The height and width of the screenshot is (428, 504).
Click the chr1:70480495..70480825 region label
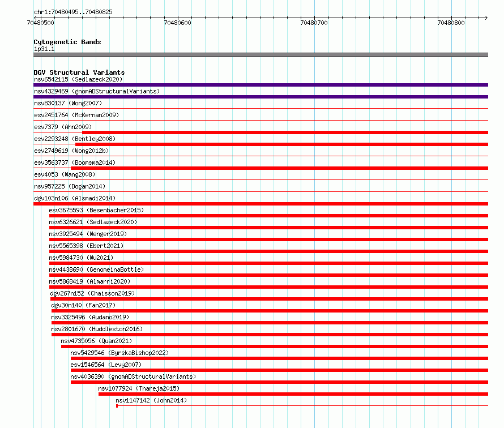[73, 12]
